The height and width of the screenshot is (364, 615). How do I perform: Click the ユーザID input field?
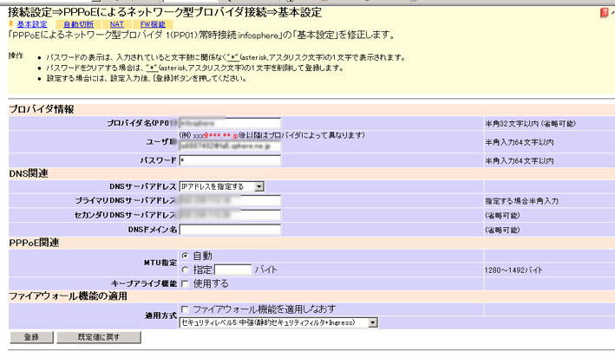point(230,146)
